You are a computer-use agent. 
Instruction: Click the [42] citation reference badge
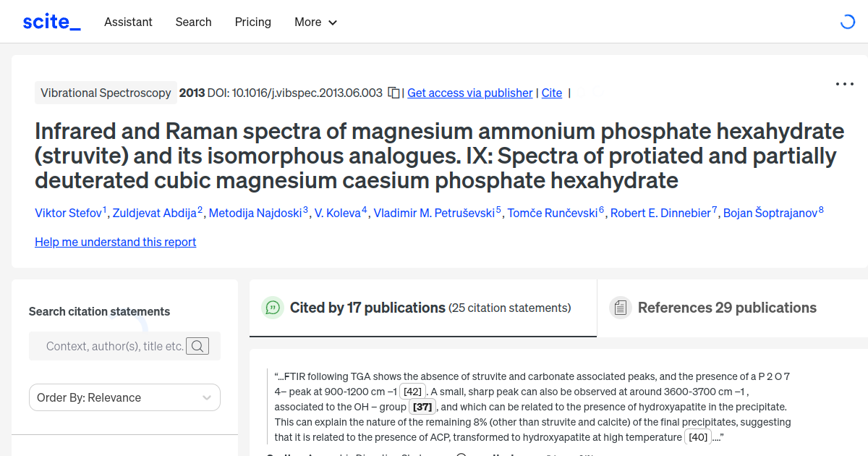(x=412, y=392)
